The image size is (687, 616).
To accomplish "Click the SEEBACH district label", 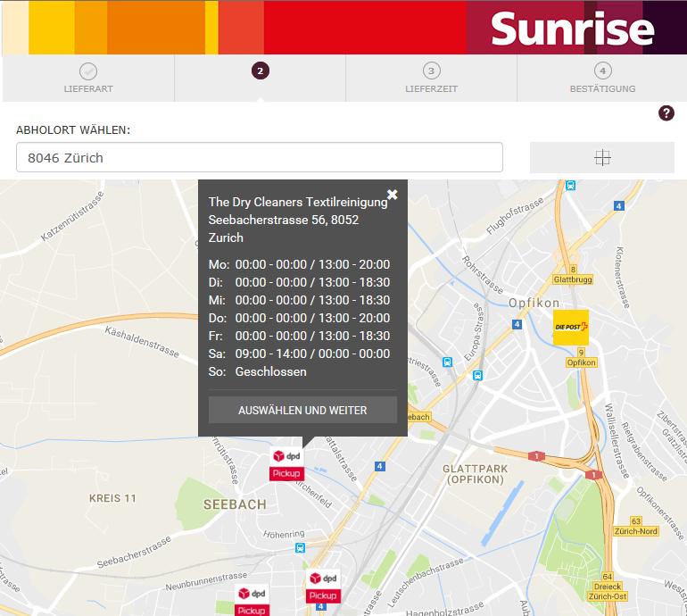I will point(235,504).
